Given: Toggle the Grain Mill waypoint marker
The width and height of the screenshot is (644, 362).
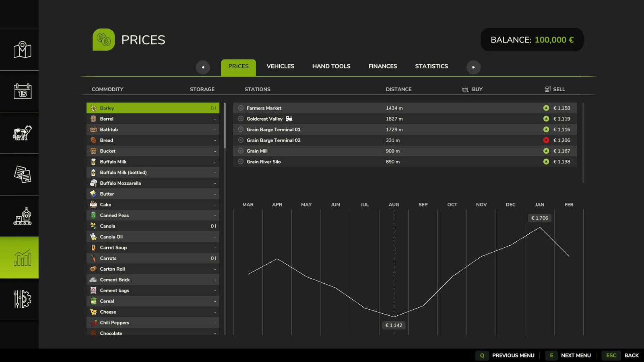Looking at the screenshot, I should coord(241,151).
